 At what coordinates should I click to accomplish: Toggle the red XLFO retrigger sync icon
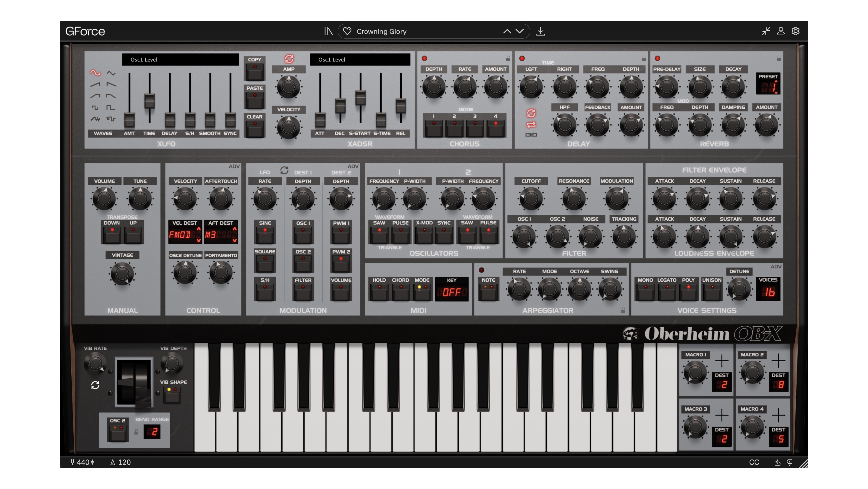point(289,59)
